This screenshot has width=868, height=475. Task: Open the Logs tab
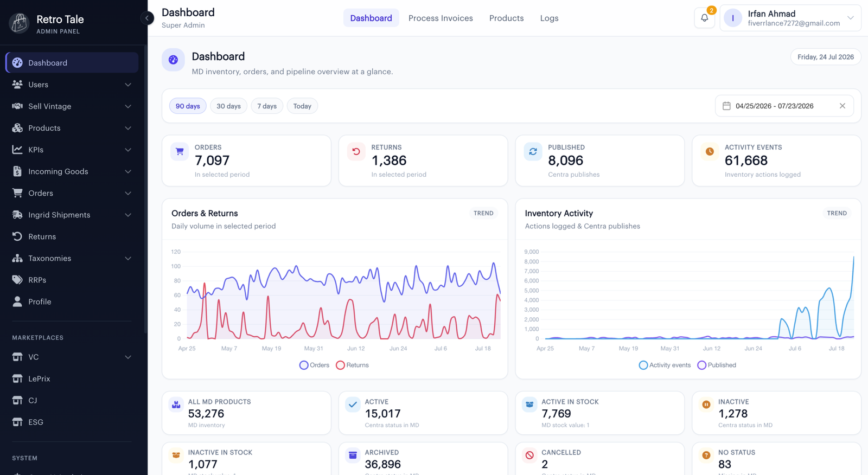point(549,18)
